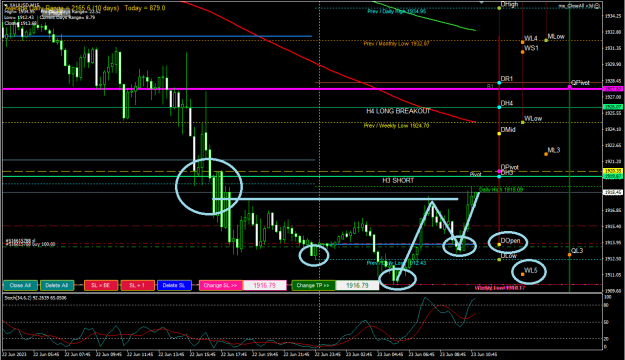The image size is (625, 360).
Task: Click the DLow level label
Action: pos(509,256)
